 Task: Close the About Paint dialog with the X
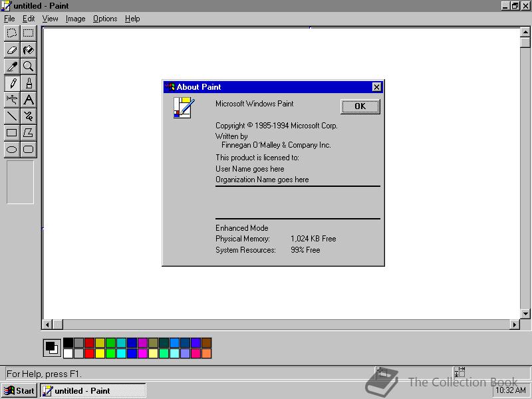(376, 87)
